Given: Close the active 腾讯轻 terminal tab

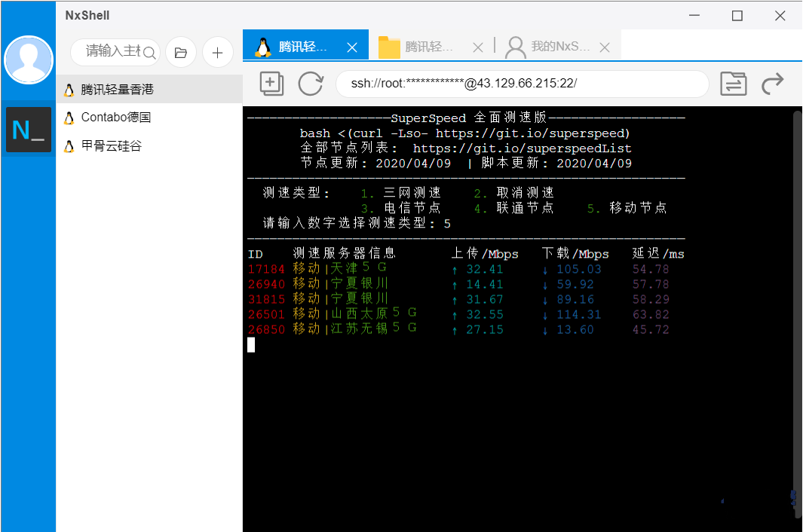Looking at the screenshot, I should (351, 46).
